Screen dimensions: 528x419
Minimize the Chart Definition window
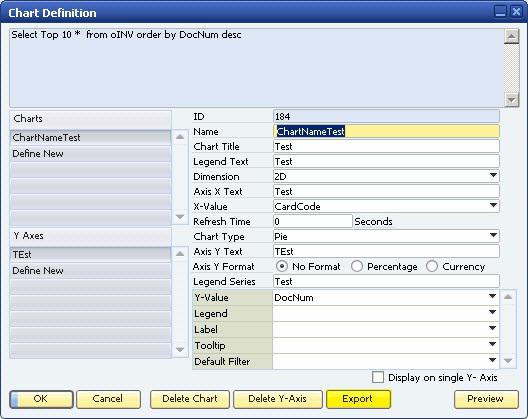tap(500, 12)
